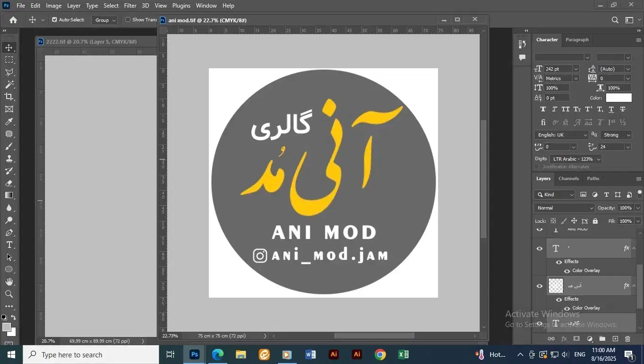Click the text Color swatch in Character panel

point(618,98)
